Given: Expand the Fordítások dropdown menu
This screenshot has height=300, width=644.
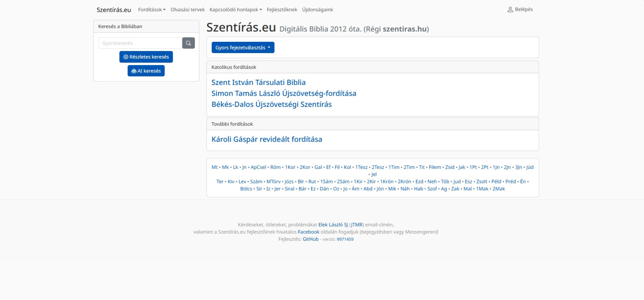Looking at the screenshot, I should click(152, 10).
